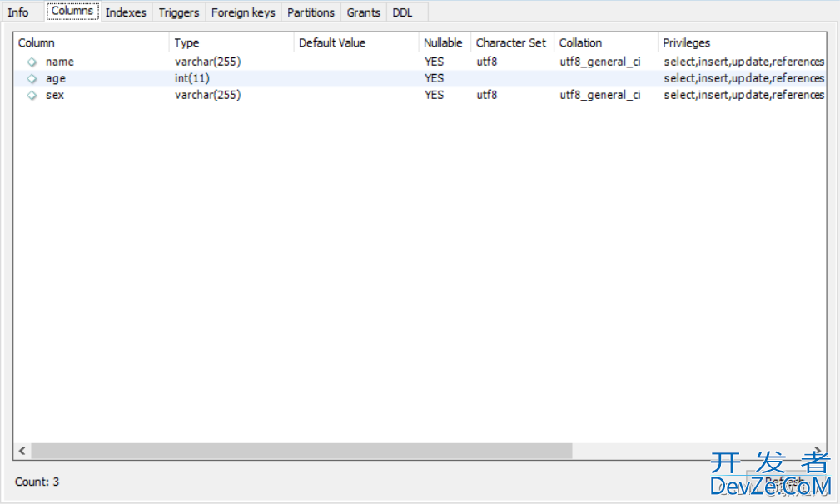Viewport: 840px width, 504px height.
Task: Click YES nullable cell in sex row
Action: (x=434, y=96)
